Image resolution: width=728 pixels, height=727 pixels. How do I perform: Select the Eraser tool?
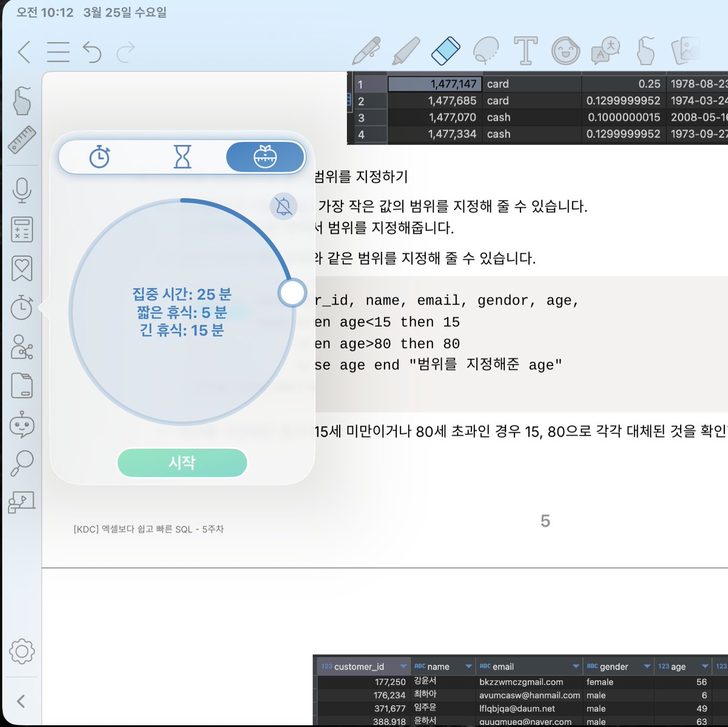coord(446,51)
